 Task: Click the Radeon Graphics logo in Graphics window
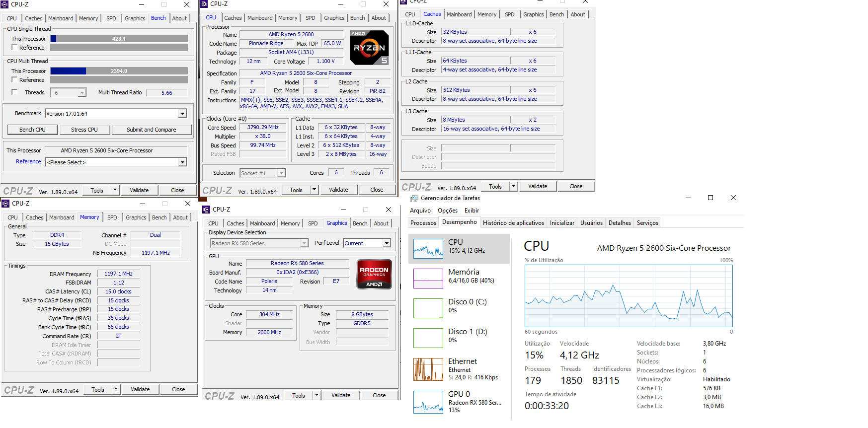click(x=374, y=274)
